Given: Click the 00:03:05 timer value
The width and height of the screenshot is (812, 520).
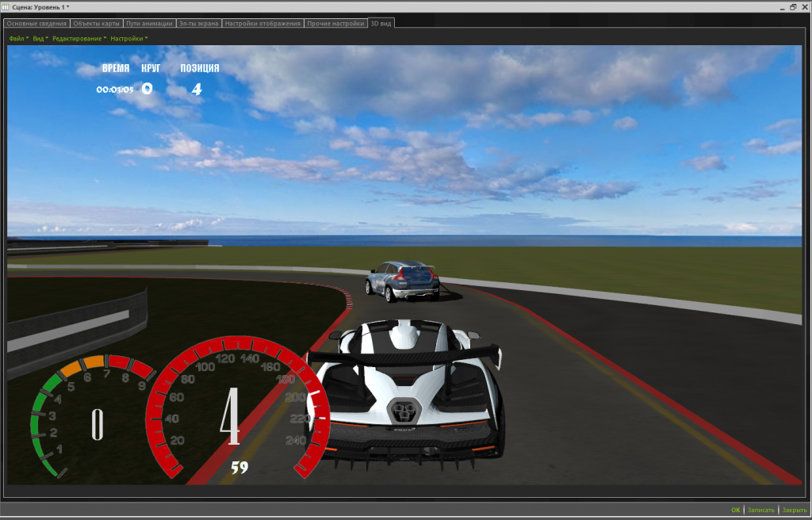Looking at the screenshot, I should point(115,90).
